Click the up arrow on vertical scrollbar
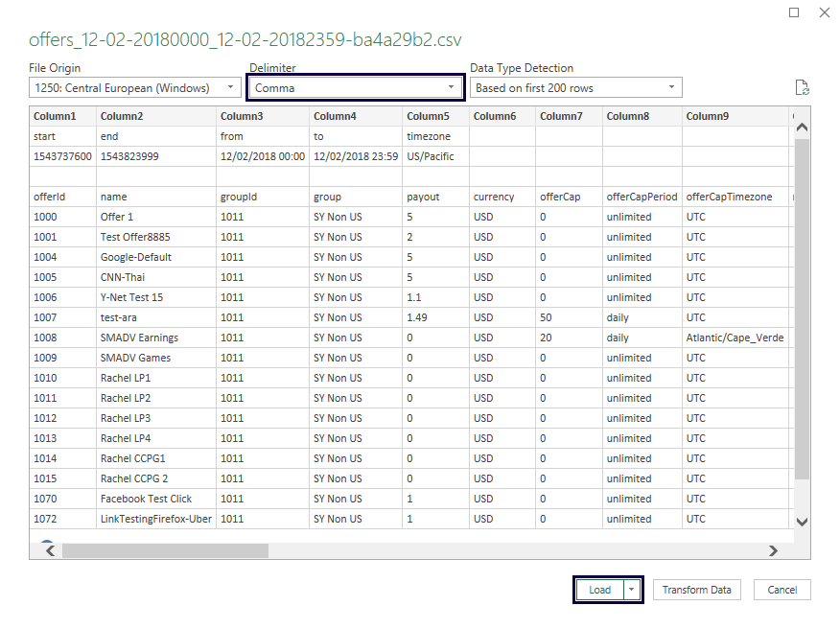Screen dimensions: 840x629 click(803, 127)
